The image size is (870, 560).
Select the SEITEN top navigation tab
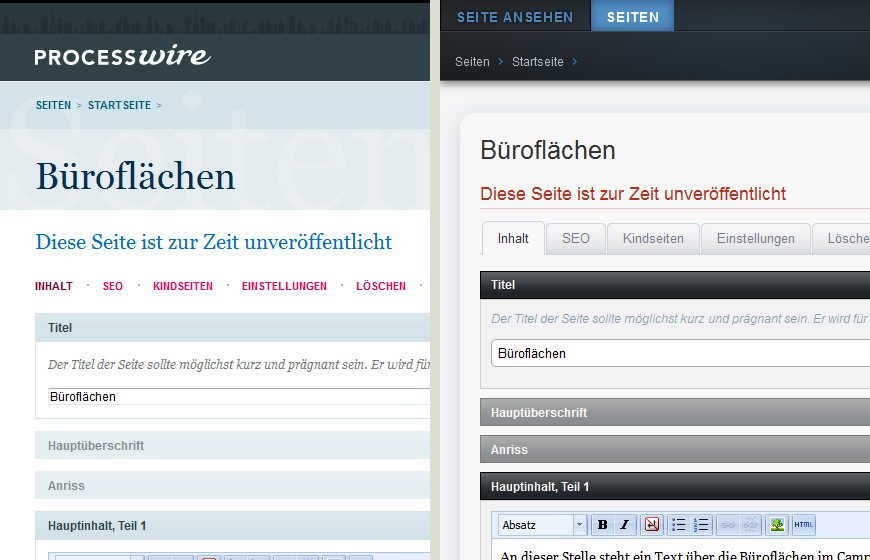tap(633, 17)
